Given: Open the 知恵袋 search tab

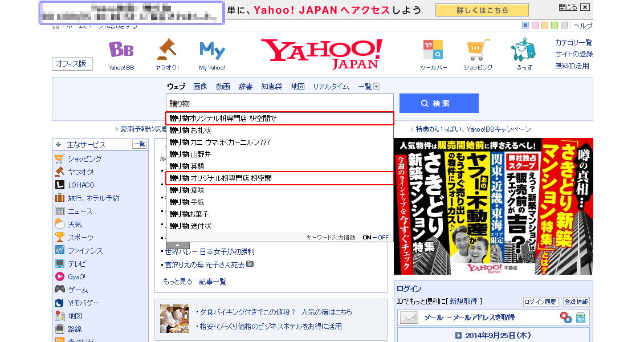Looking at the screenshot, I should pos(271,87).
